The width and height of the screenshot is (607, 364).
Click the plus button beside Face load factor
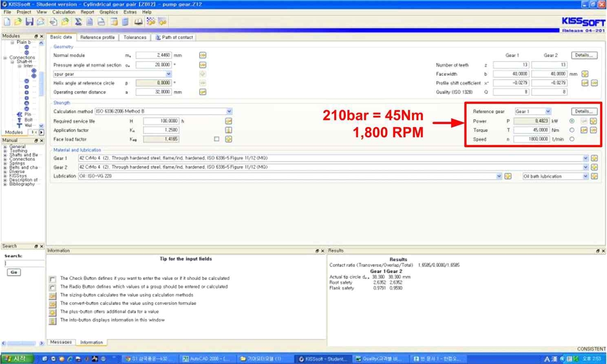(229, 139)
